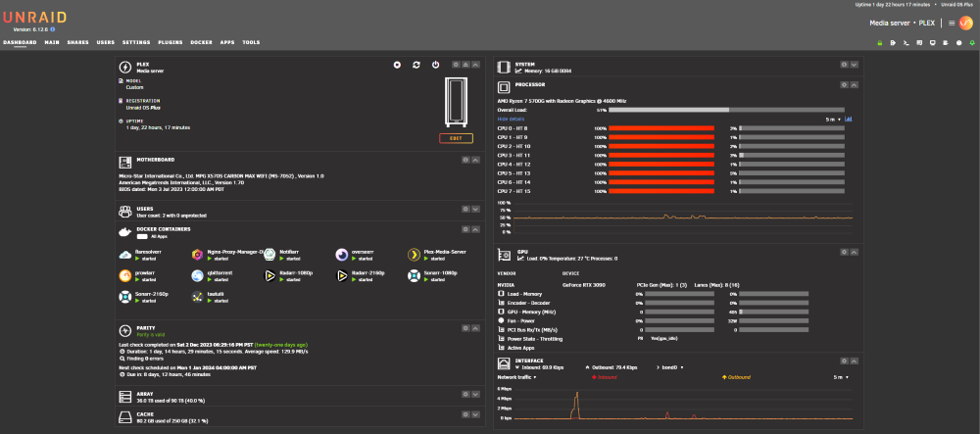
Task: Collapse the Docker Containers panel
Action: pos(475,230)
